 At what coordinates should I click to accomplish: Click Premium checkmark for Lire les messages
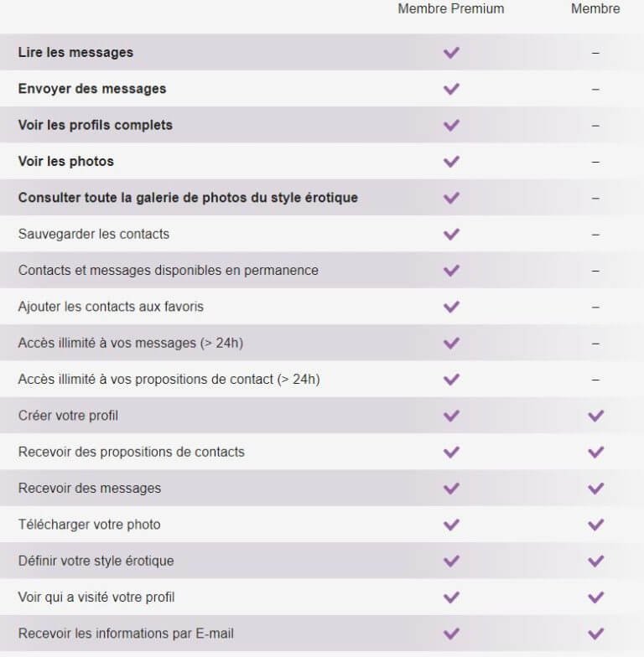451,52
